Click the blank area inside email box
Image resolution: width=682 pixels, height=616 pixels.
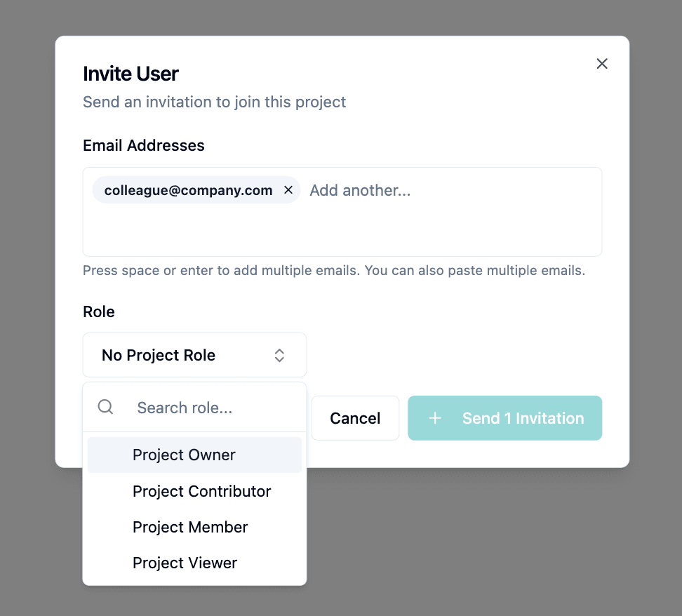(x=342, y=232)
